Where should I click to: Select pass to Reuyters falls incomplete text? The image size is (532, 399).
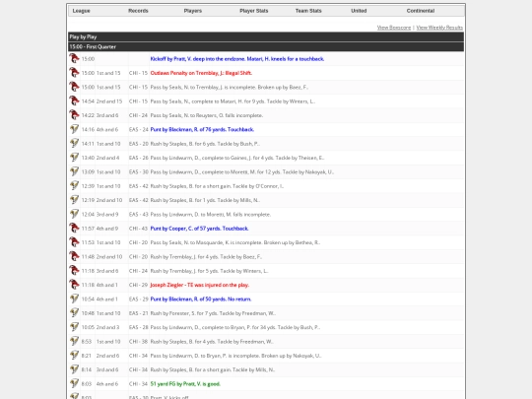(207, 115)
